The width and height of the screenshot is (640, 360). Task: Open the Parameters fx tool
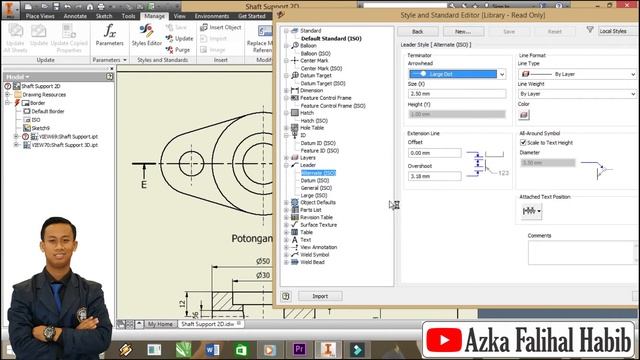point(109,36)
